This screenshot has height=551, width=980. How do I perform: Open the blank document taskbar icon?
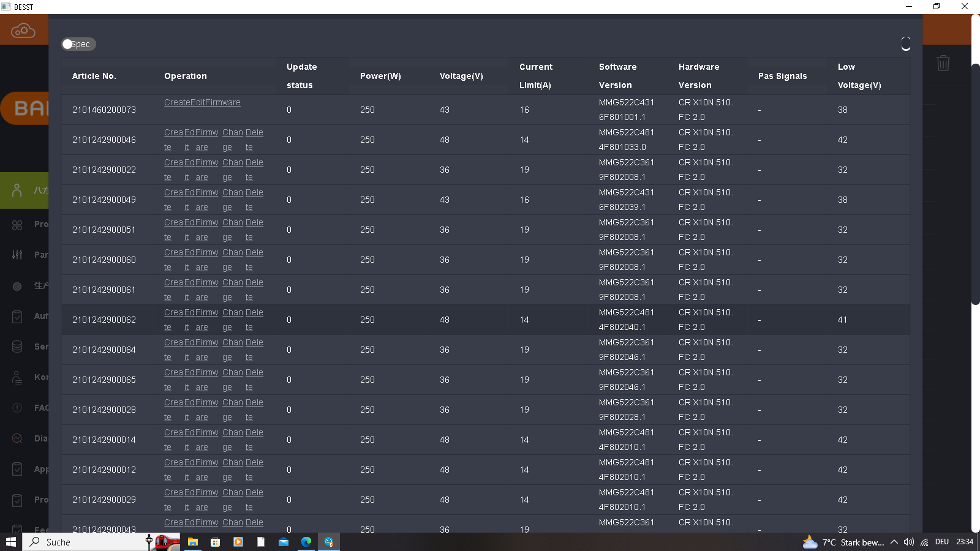(x=261, y=542)
